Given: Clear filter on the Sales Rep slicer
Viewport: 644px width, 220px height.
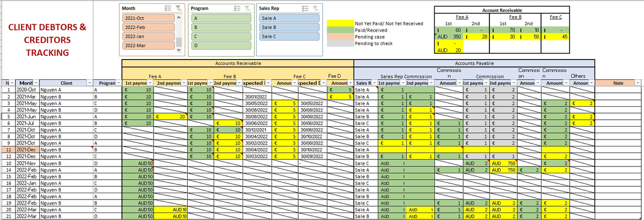Looking at the screenshot, I should pos(316,9).
